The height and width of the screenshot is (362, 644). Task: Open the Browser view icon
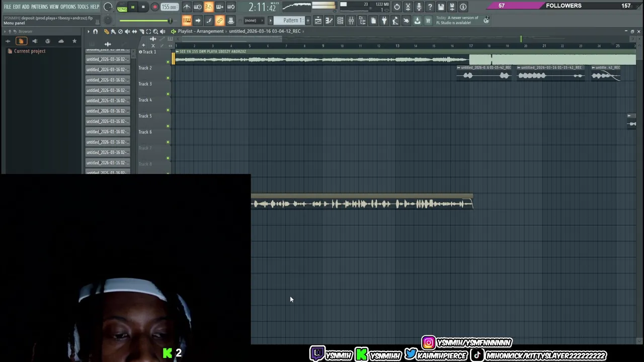(x=362, y=21)
